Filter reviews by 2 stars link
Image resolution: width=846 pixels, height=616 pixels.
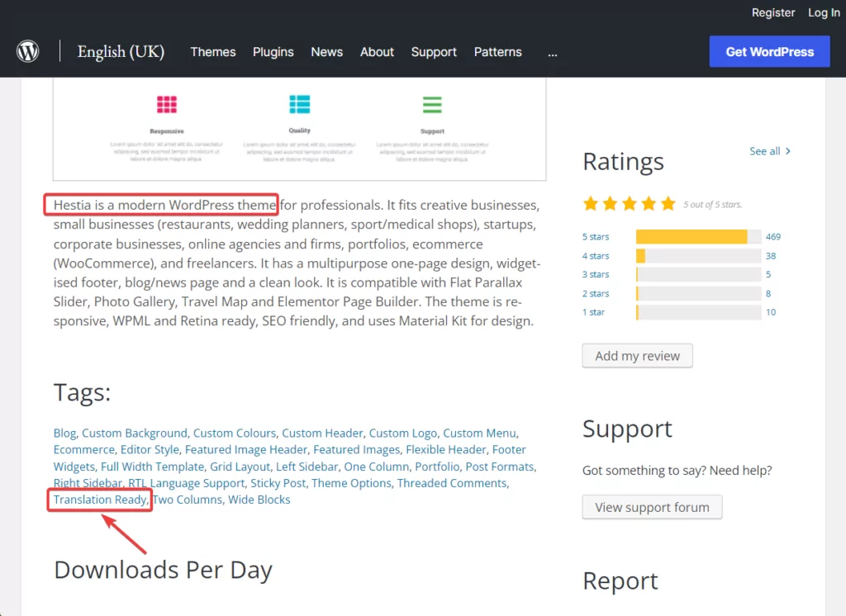point(596,293)
